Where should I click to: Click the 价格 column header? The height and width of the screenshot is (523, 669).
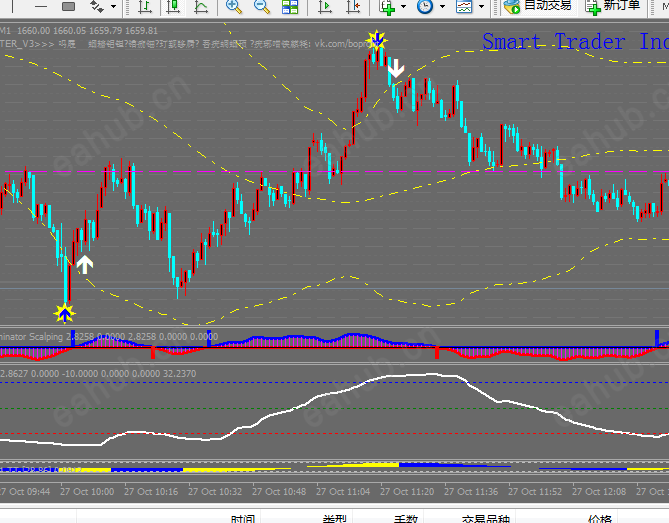coord(600,519)
